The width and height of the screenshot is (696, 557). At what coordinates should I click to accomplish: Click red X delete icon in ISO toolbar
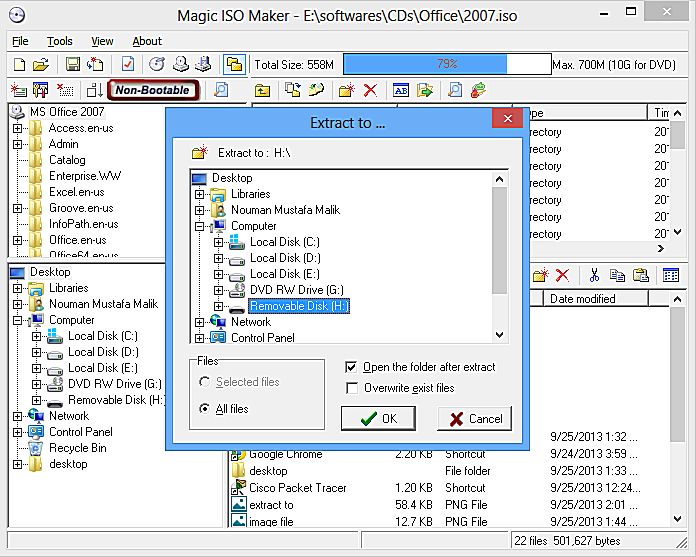coord(370,90)
